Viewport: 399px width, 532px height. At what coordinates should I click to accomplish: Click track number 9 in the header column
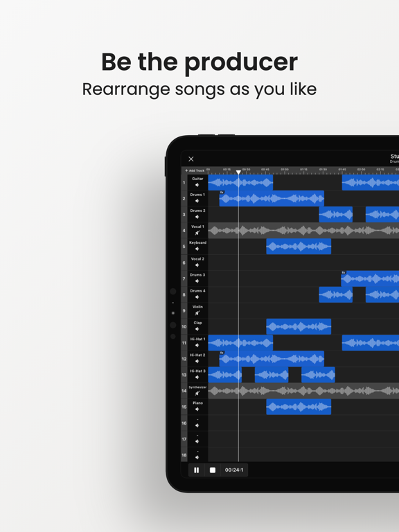pyautogui.click(x=184, y=311)
